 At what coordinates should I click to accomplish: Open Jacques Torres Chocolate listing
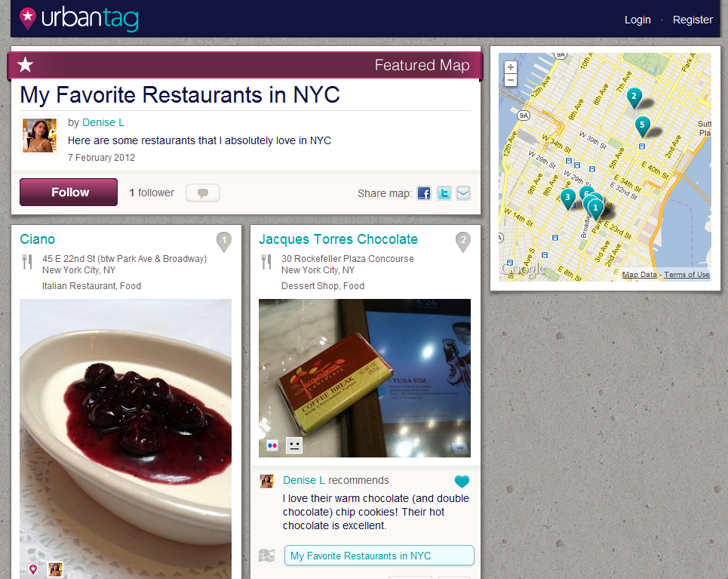(338, 239)
